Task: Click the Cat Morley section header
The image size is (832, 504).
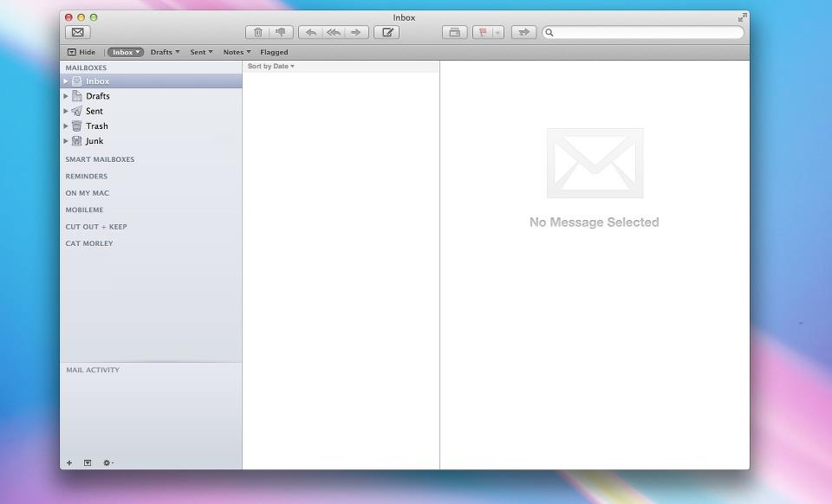Action: [89, 243]
